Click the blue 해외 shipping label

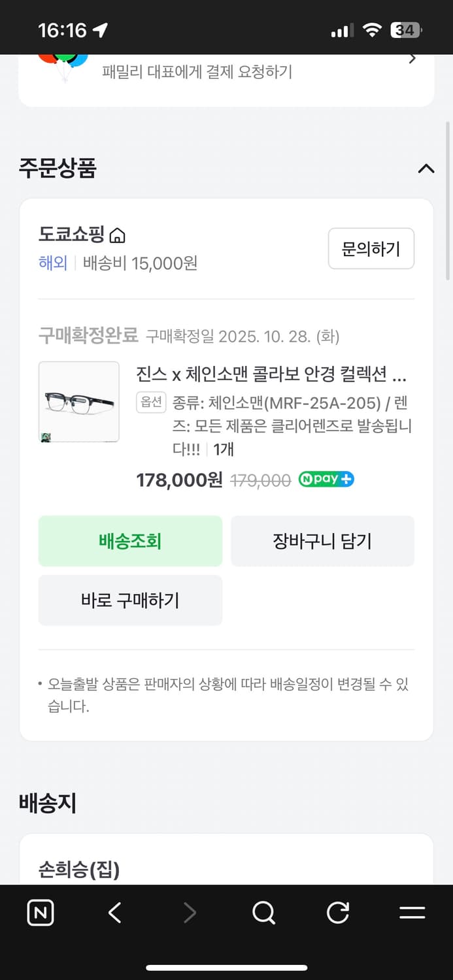click(52, 263)
